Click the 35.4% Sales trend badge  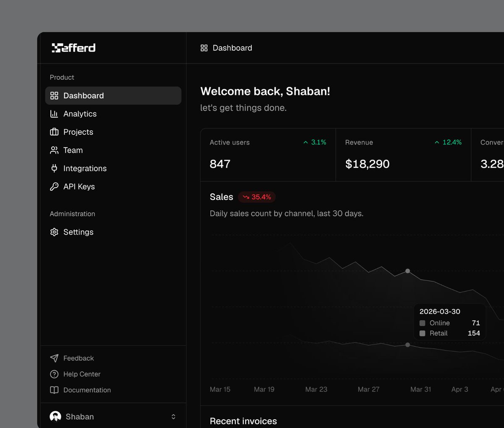pyautogui.click(x=257, y=197)
